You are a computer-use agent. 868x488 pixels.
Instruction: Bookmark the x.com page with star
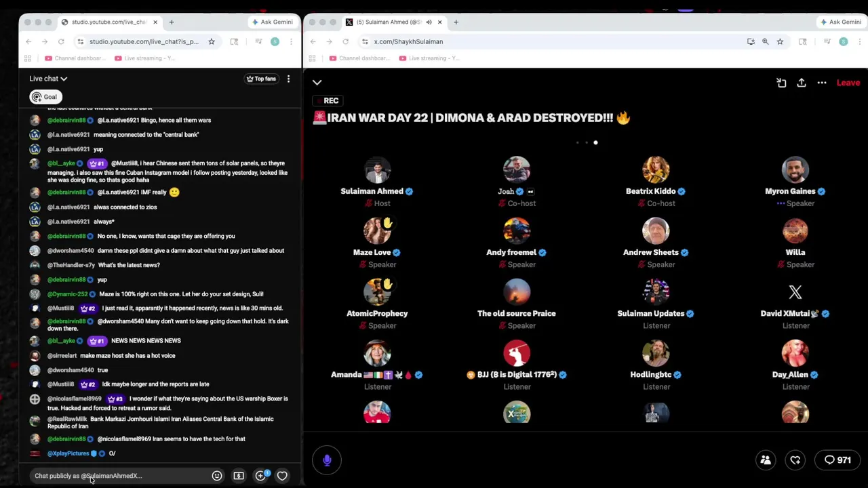click(x=780, y=41)
